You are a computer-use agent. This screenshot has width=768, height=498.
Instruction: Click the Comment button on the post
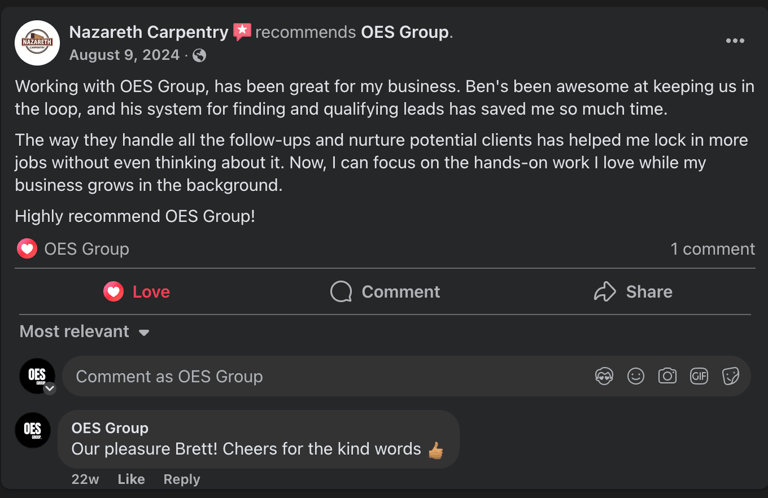[x=385, y=292]
